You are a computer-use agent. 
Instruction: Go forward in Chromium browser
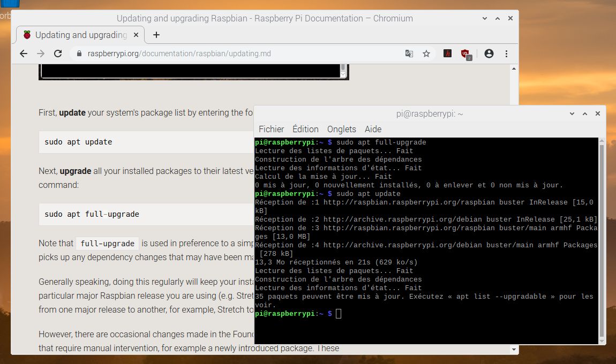tap(41, 54)
